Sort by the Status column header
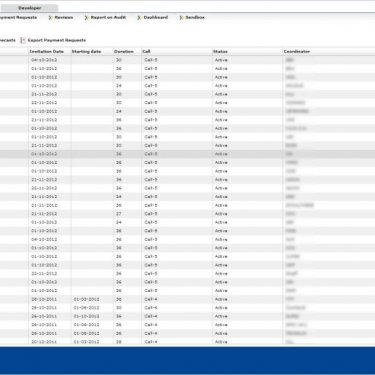 220,52
